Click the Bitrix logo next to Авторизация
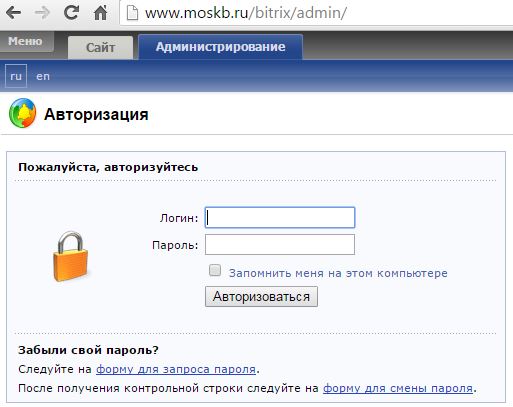This screenshot has height=407, width=513. pos(22,113)
